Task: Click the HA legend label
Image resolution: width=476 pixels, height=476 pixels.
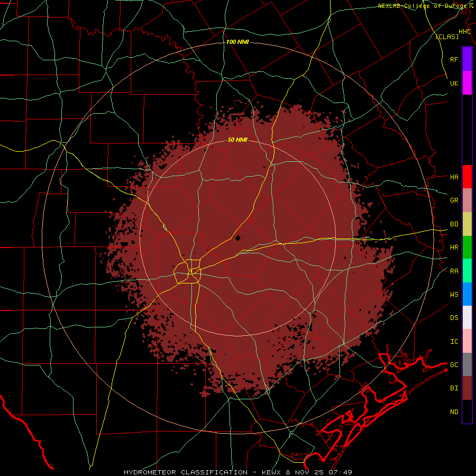Action: 454,177
